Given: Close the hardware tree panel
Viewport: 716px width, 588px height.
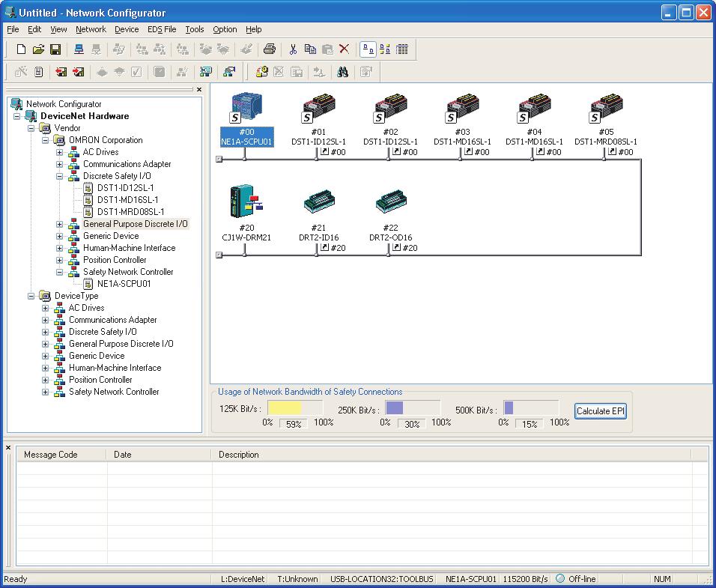Looking at the screenshot, I should pyautogui.click(x=199, y=89).
